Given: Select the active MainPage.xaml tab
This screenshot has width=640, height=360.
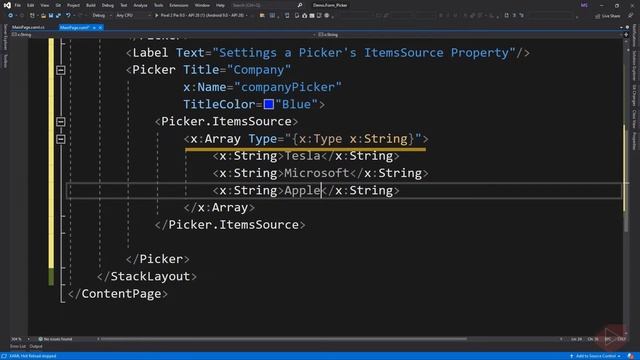Looking at the screenshot, I should click(74, 27).
